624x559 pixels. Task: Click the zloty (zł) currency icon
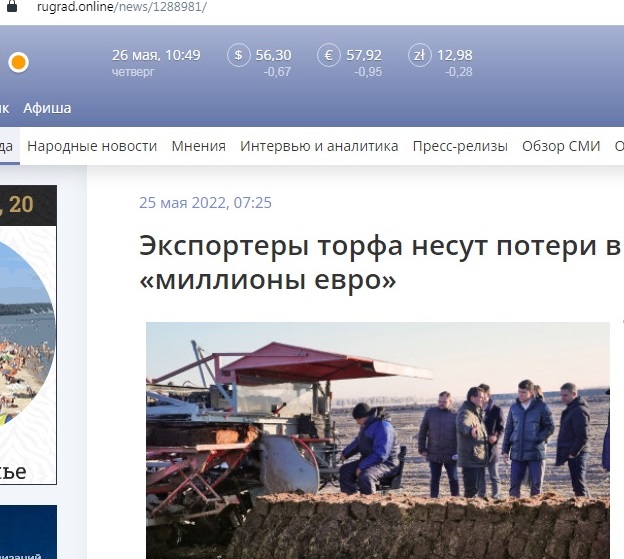[420, 56]
